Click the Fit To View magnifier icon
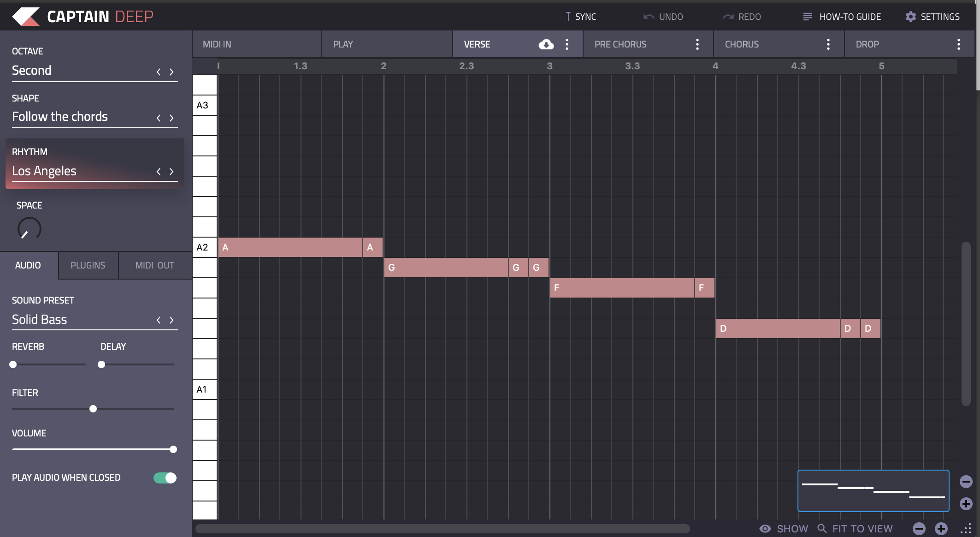This screenshot has height=537, width=980. [x=822, y=528]
